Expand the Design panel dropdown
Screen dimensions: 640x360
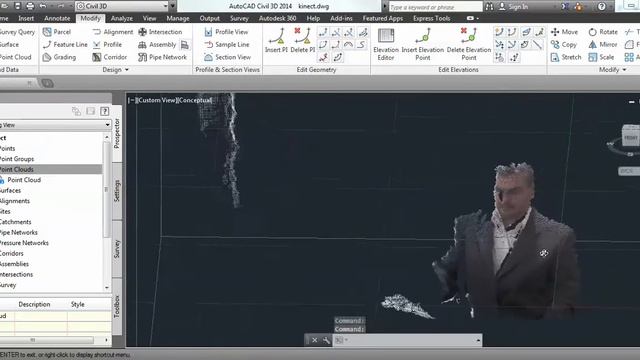[x=116, y=70]
